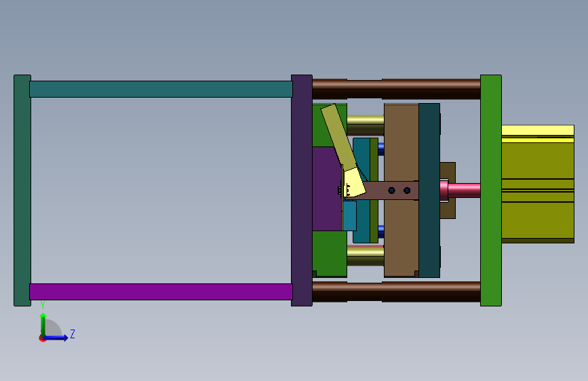Select the olive cylinder body on the right

tap(538, 189)
